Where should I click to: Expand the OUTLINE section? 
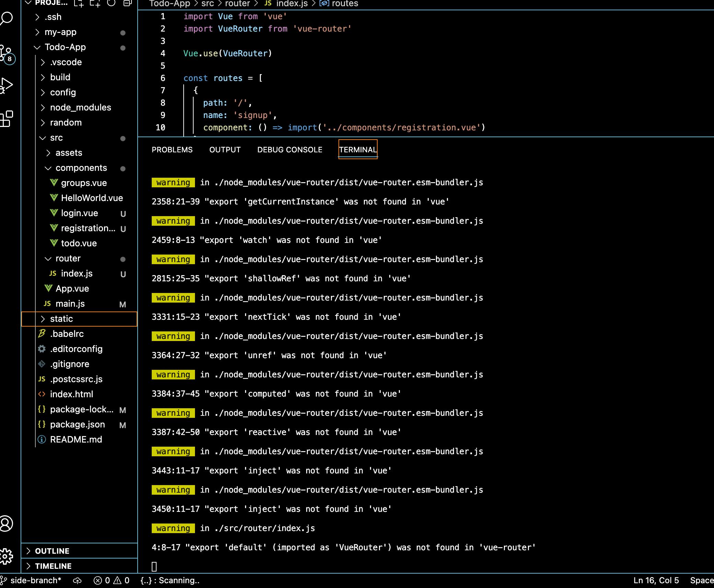[79, 551]
